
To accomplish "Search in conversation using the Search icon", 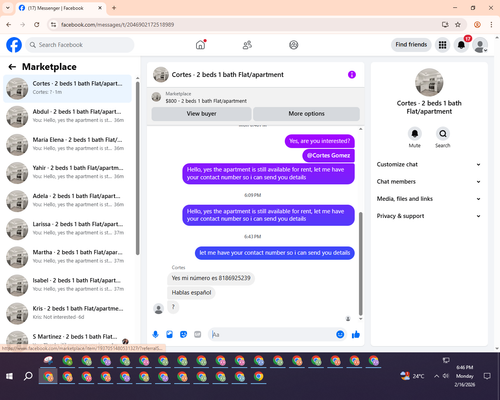I will [x=443, y=134].
